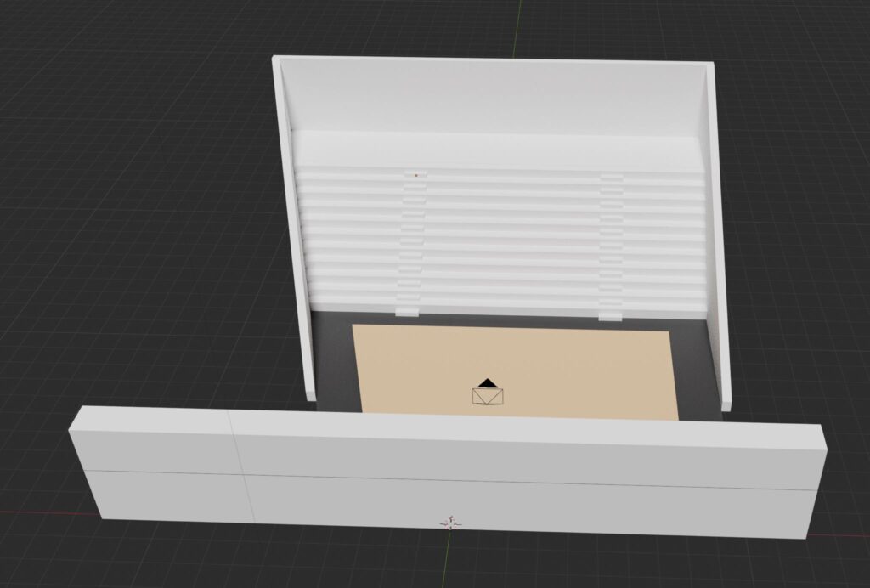The height and width of the screenshot is (588, 870).
Task: Click the camera's black up-direction triangle
Action: coord(487,383)
